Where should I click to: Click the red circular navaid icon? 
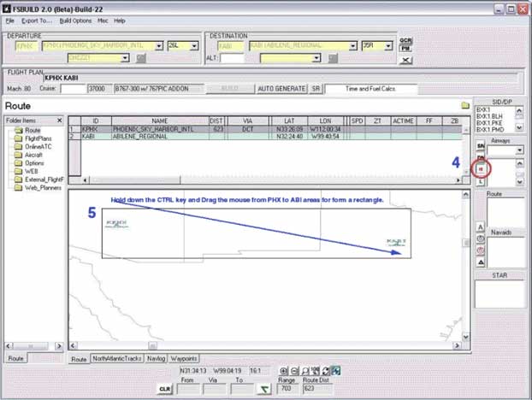(x=481, y=250)
